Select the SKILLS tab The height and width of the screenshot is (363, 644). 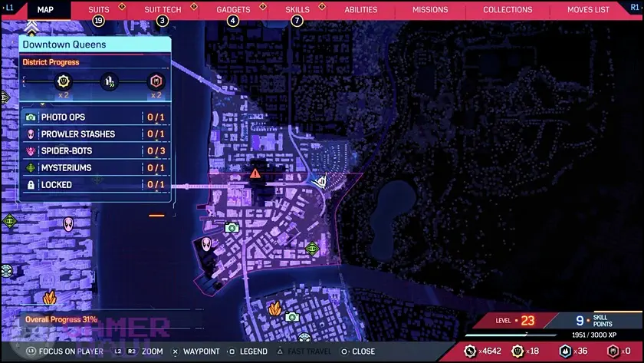[x=297, y=9]
